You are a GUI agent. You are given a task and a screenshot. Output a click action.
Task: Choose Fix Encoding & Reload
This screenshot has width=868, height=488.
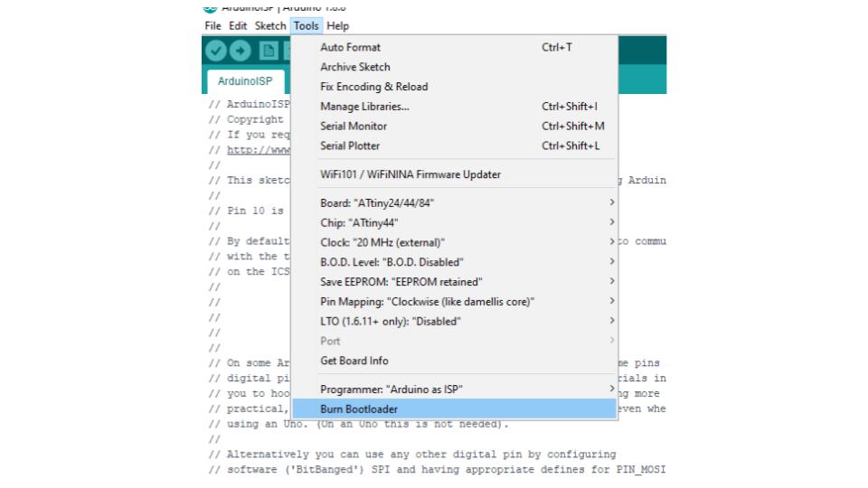click(x=454, y=87)
